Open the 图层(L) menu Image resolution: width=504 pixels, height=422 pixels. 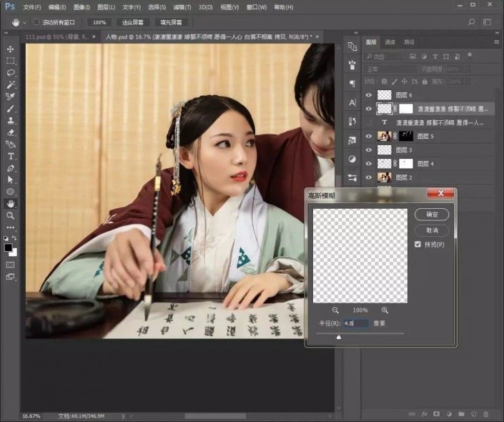click(x=106, y=7)
